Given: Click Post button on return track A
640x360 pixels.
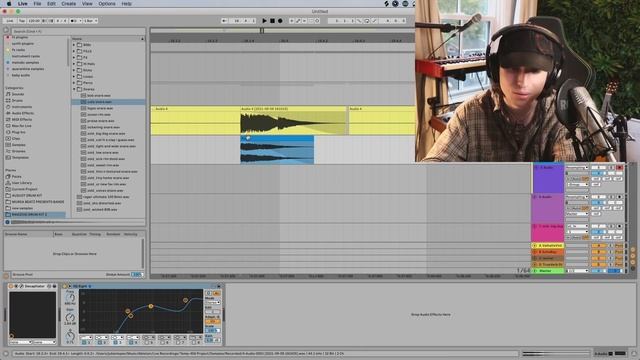Looking at the screenshot, I should click(619, 246).
